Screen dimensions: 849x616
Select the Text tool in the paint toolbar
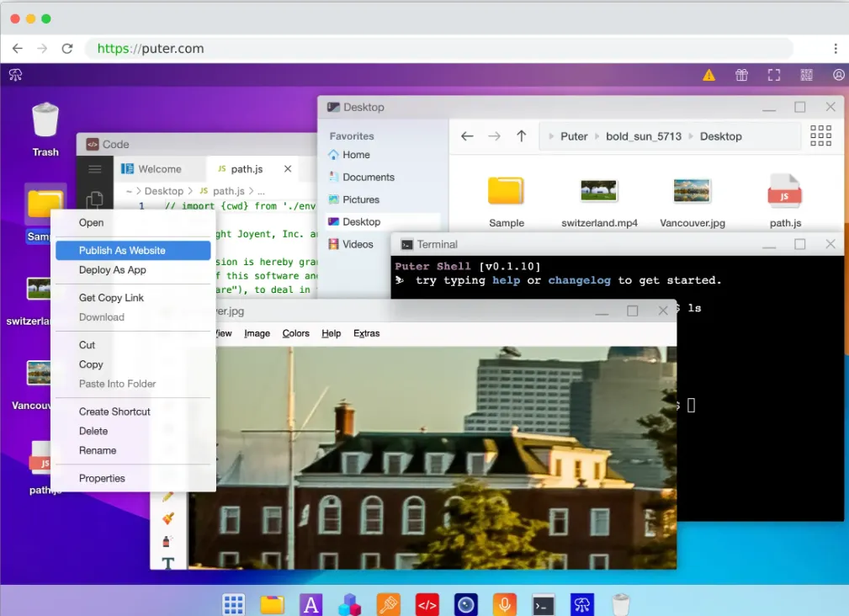[167, 562]
